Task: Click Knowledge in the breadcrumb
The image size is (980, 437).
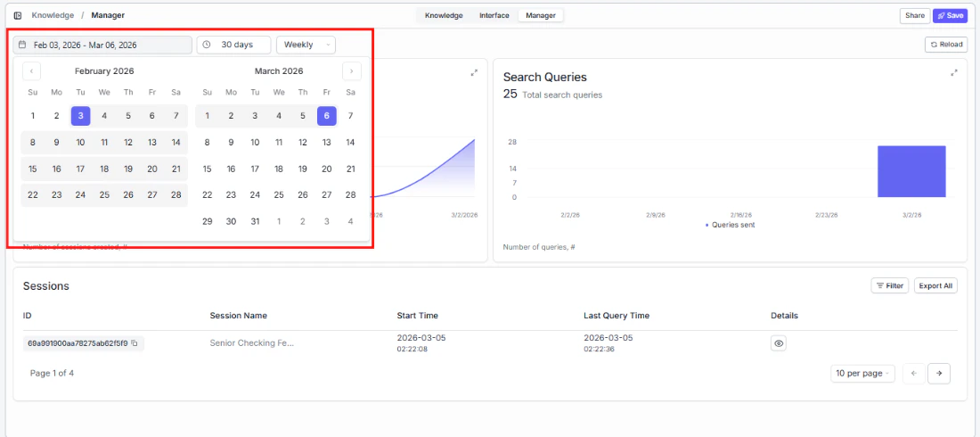Action: [x=53, y=15]
